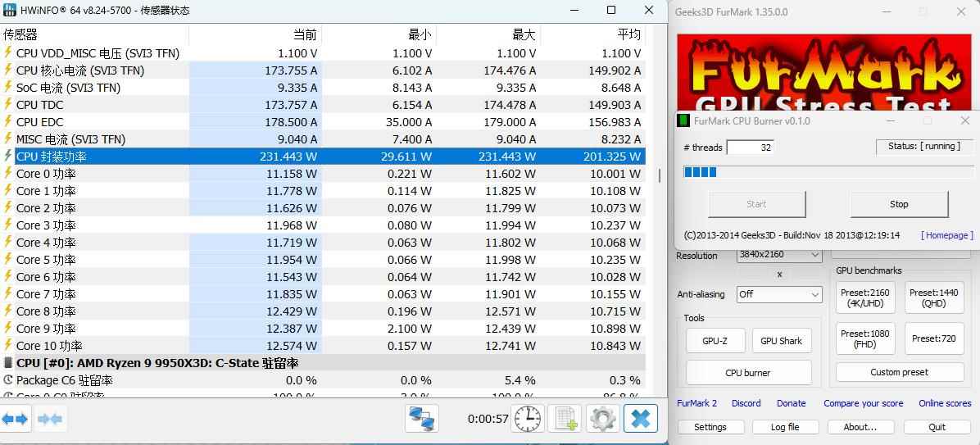Click the 最大 column header
The height and width of the screenshot is (445, 980).
[524, 34]
